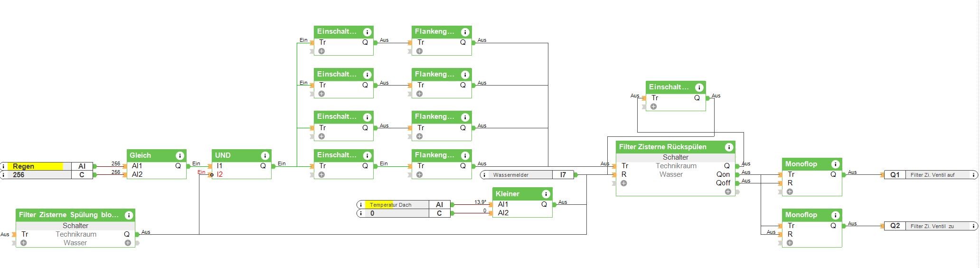Click the 13.9° value on Kleiner input
Image resolution: width=980 pixels, height=268 pixels.
[x=480, y=202]
